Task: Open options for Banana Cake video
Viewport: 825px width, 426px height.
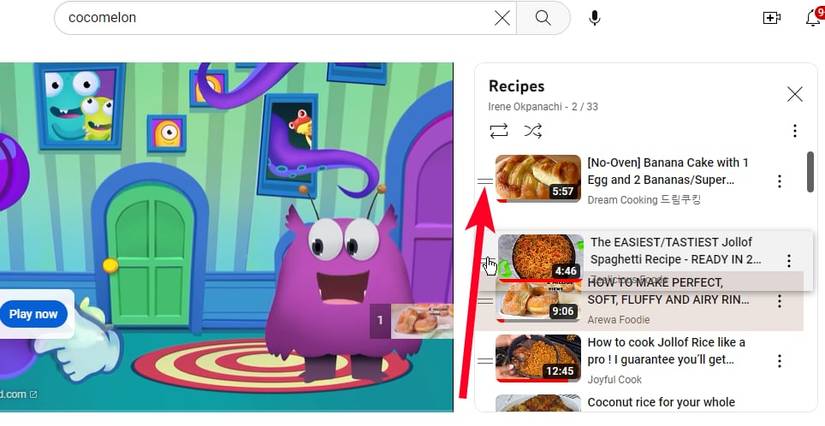Action: tap(779, 181)
